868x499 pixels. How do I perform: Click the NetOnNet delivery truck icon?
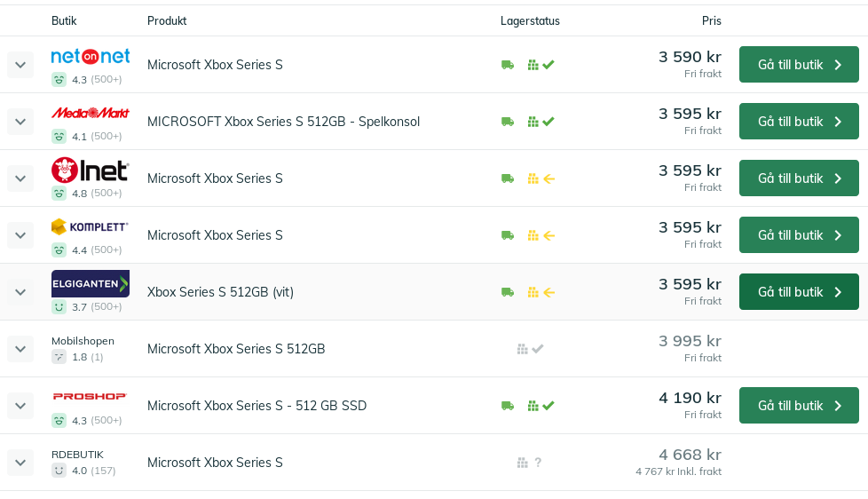tap(508, 65)
